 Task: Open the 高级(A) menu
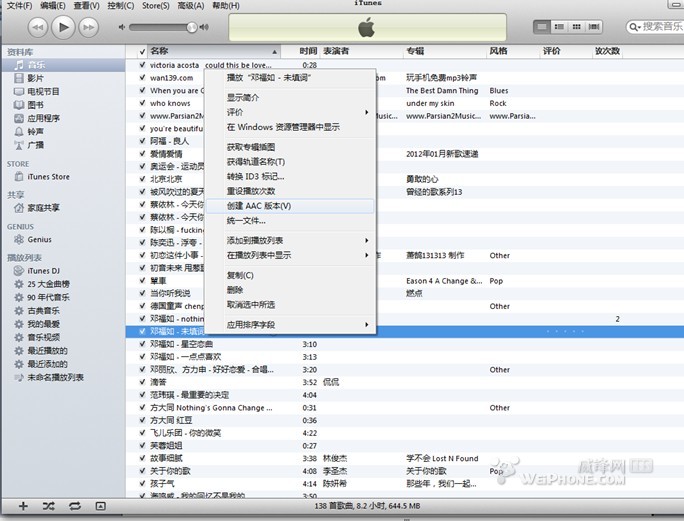click(x=191, y=6)
